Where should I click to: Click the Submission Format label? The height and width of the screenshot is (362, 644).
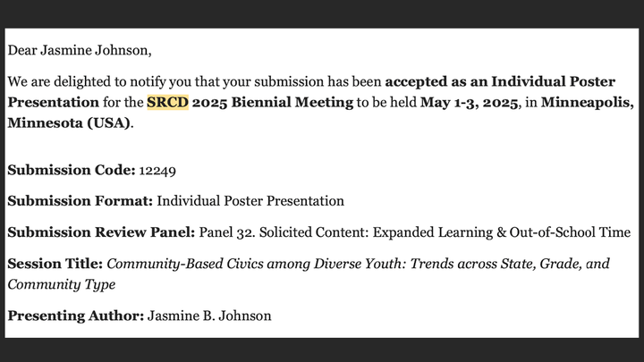pos(80,201)
